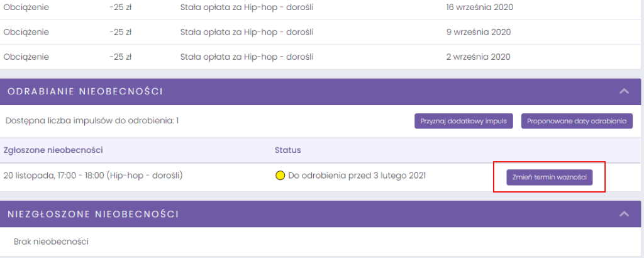This screenshot has width=644, height=258.
Task: Click Obciążenie in the 16 września row
Action: (26, 7)
